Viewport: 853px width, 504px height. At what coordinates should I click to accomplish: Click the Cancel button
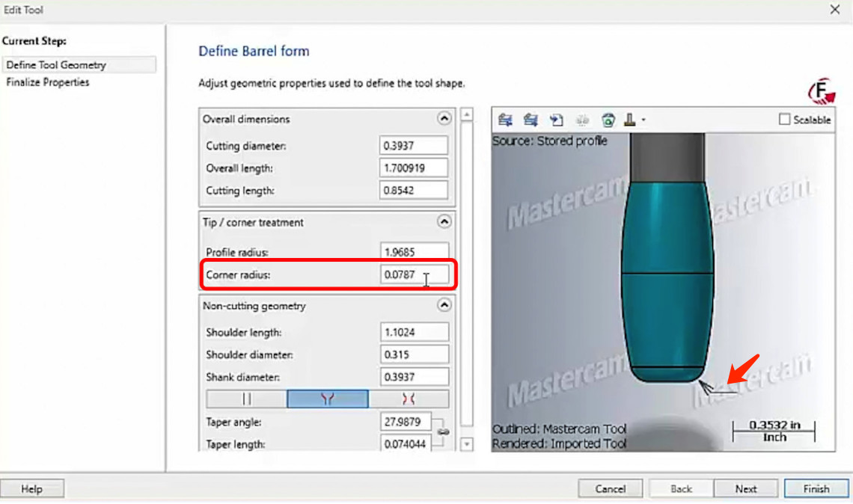point(610,489)
